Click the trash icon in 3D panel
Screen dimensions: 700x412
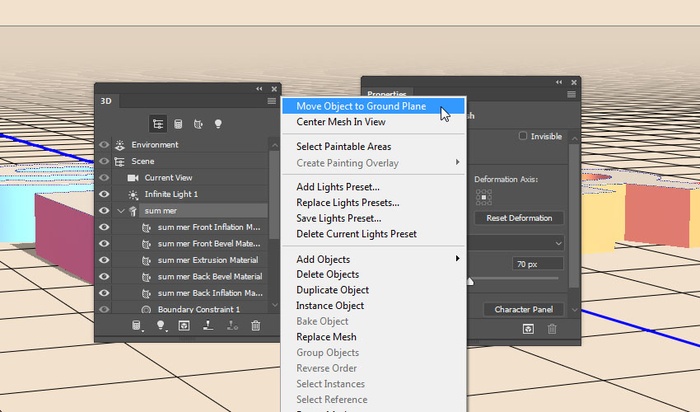(x=256, y=326)
